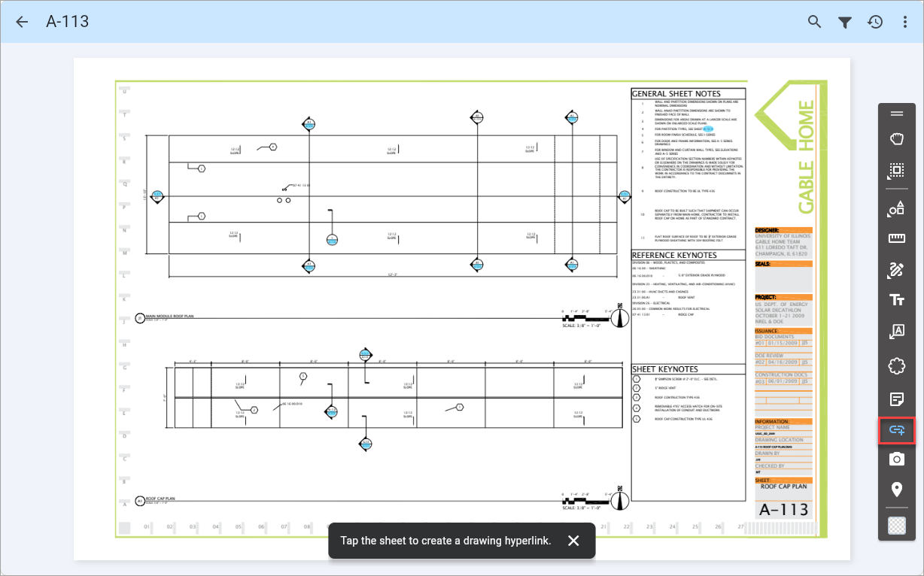Select the Cloud markup tool
The height and width of the screenshot is (576, 924).
pyautogui.click(x=896, y=366)
